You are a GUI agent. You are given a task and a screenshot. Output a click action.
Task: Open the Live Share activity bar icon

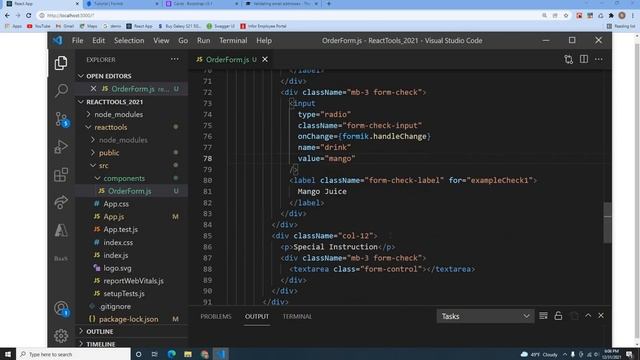click(x=61, y=202)
